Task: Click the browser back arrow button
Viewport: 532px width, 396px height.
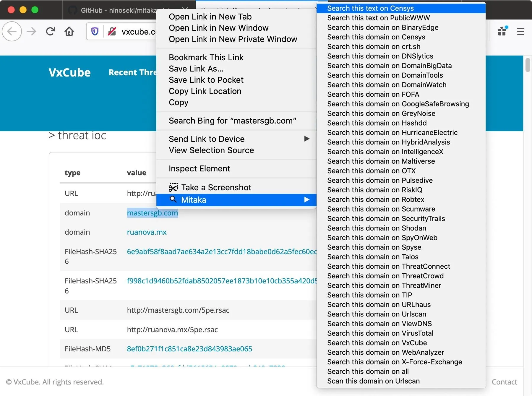Action: [12, 31]
